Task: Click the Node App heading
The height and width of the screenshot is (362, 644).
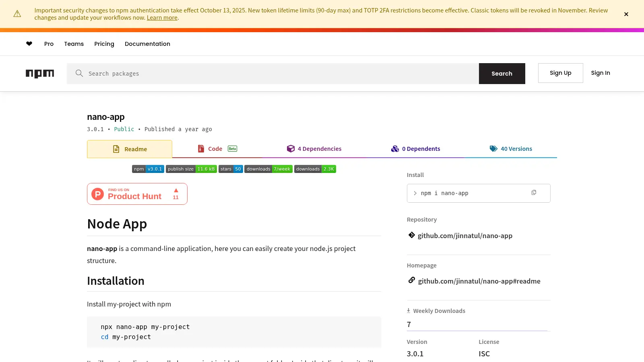Action: click(117, 224)
